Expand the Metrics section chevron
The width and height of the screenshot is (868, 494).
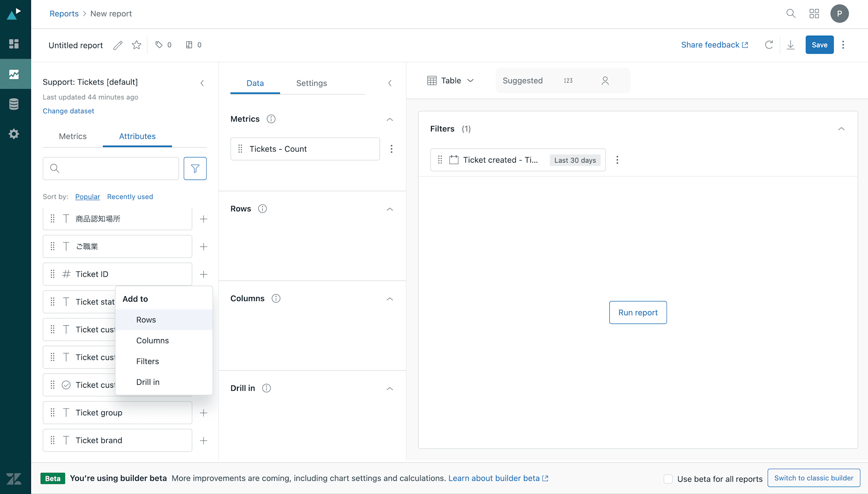point(390,119)
